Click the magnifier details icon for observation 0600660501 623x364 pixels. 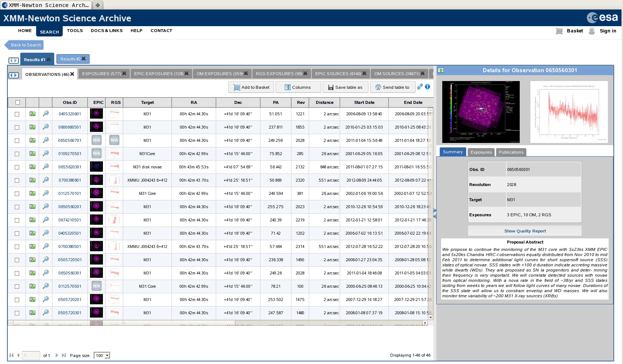pos(46,127)
